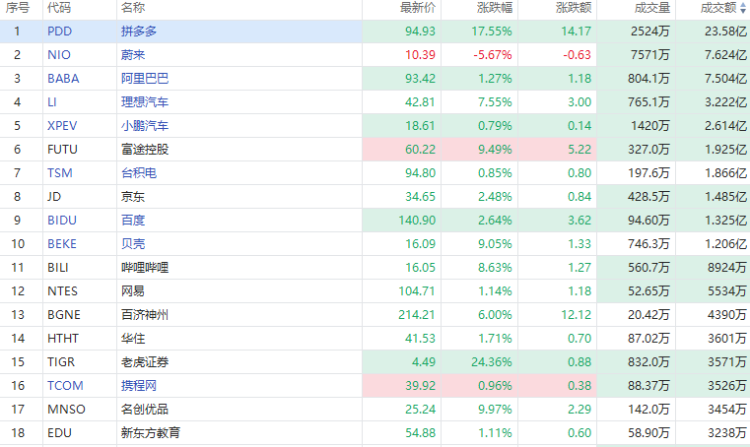Open the NIO stock code link

tap(59, 55)
